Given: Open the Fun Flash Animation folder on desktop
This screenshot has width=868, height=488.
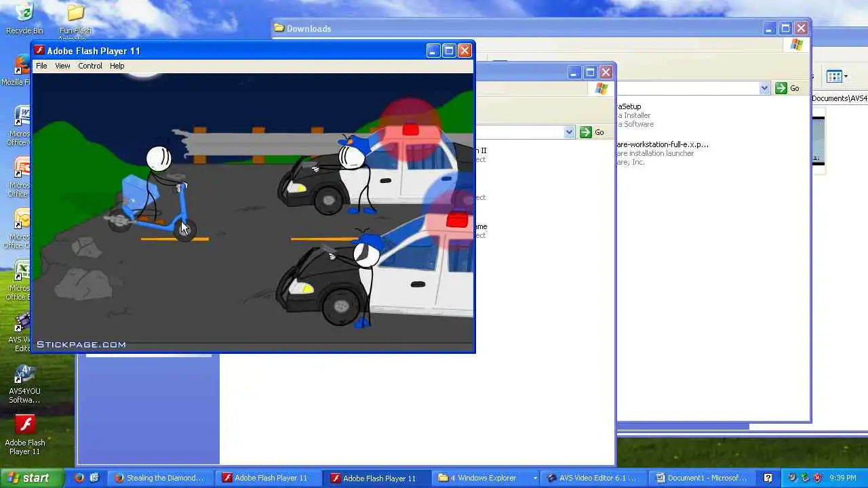Looking at the screenshot, I should click(x=75, y=19).
